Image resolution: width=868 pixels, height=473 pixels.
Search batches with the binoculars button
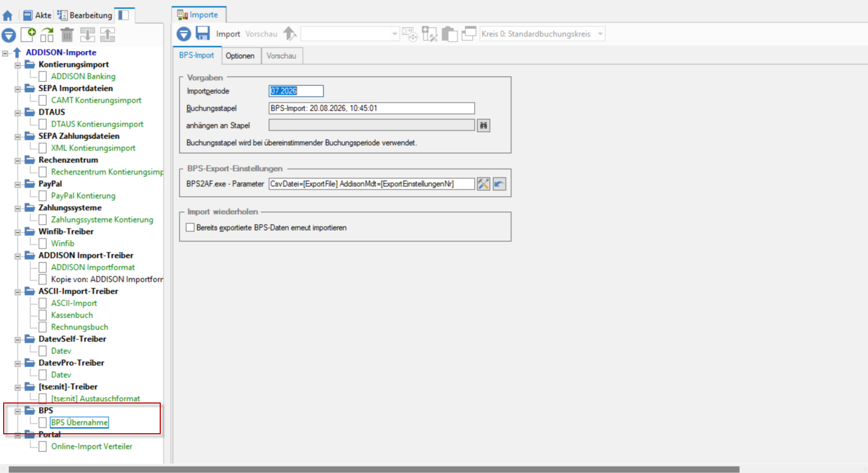click(x=483, y=126)
